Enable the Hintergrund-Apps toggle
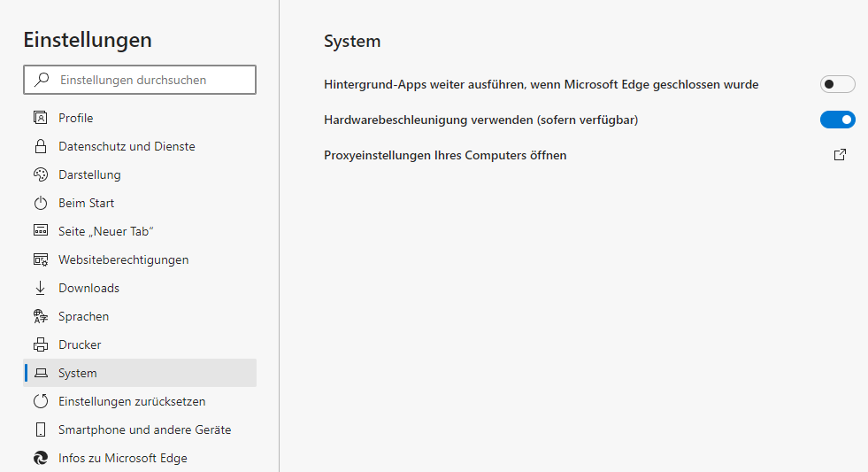The width and height of the screenshot is (868, 472). (x=837, y=84)
